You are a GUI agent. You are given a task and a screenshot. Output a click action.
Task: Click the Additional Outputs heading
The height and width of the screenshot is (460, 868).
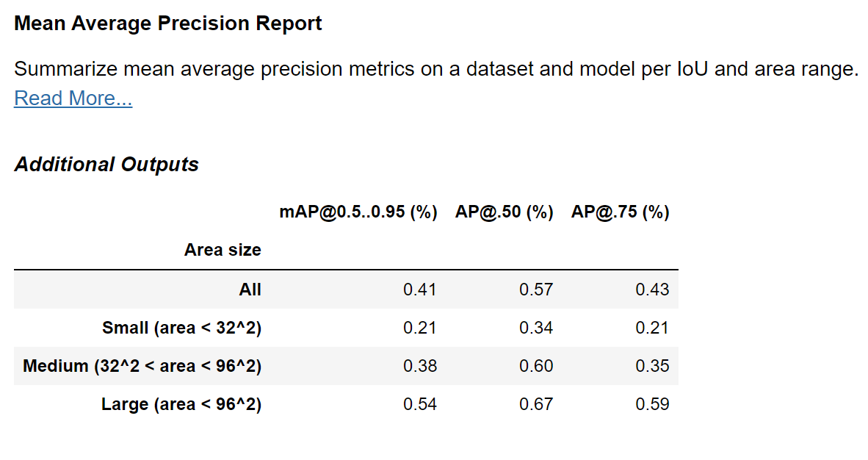[106, 165]
